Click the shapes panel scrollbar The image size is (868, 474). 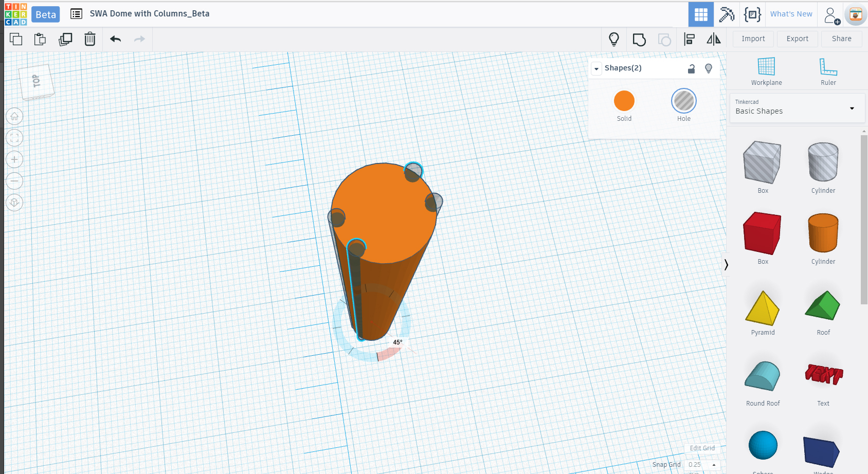(864, 220)
